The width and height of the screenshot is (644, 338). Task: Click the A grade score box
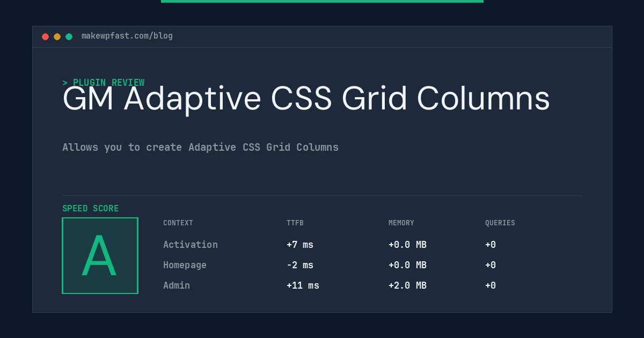(x=100, y=255)
